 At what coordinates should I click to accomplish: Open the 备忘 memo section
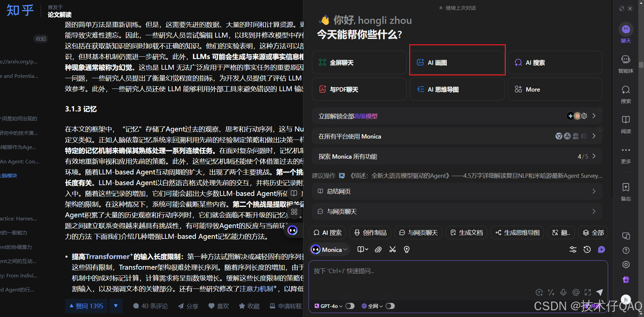[x=626, y=192]
